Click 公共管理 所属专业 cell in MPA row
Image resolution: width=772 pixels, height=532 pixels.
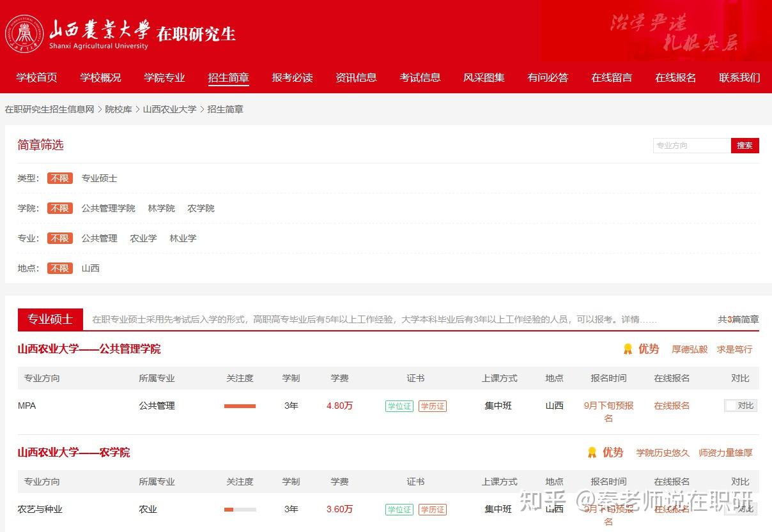(157, 406)
